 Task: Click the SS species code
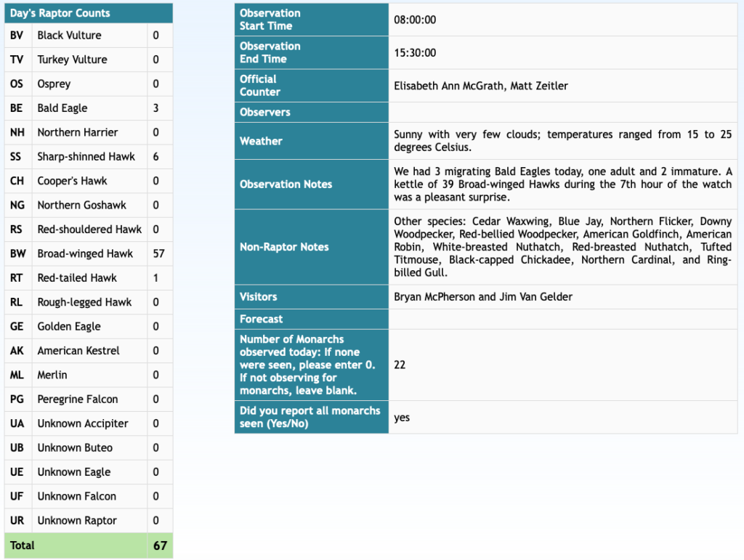point(16,156)
